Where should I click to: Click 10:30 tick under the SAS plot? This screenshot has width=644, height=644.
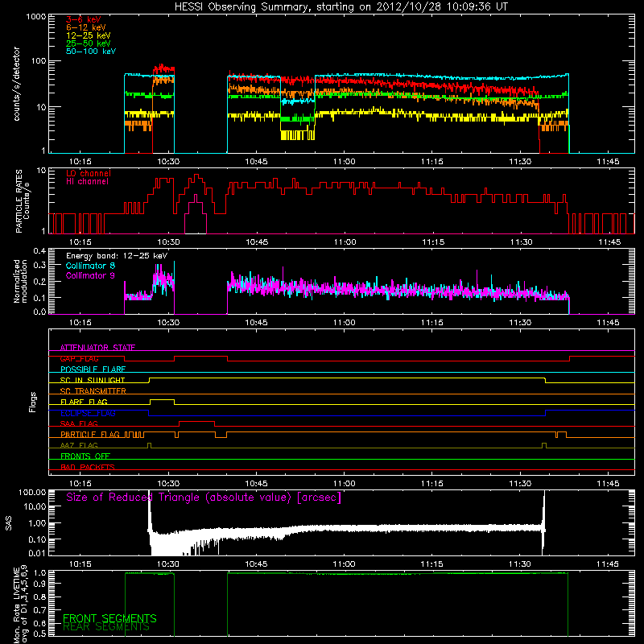click(168, 564)
